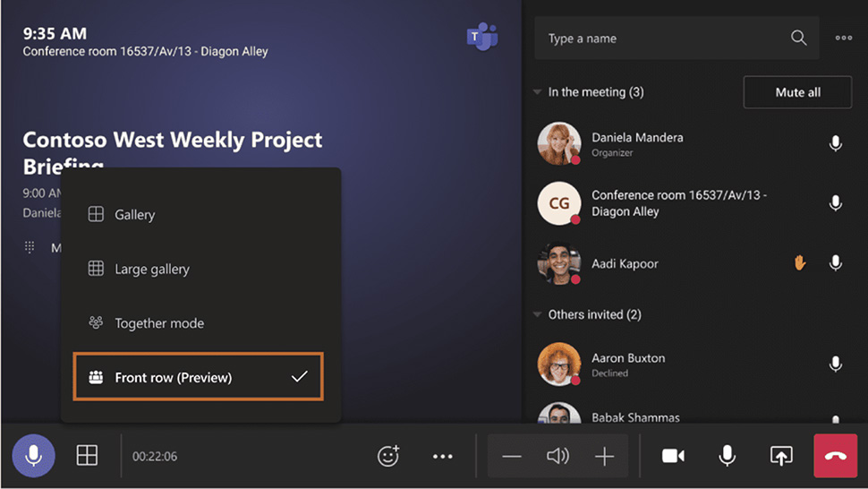The width and height of the screenshot is (868, 489).
Task: Click the Mute all button
Action: click(x=797, y=92)
